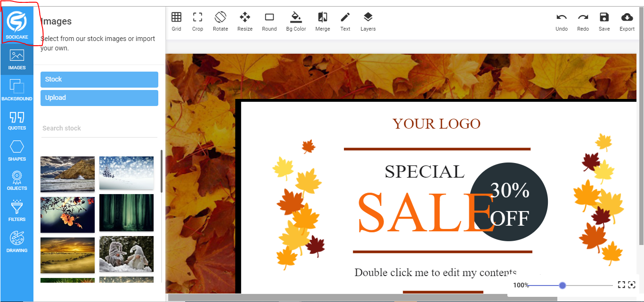Open the Background sidebar section
644x302 pixels.
click(17, 90)
